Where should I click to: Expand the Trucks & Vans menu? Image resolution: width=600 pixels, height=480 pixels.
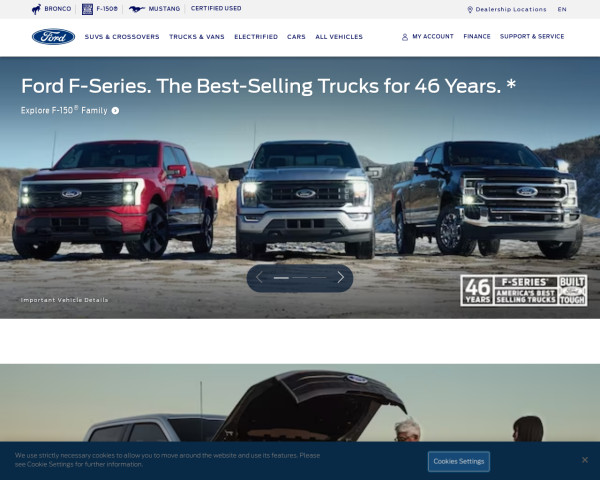pos(197,37)
